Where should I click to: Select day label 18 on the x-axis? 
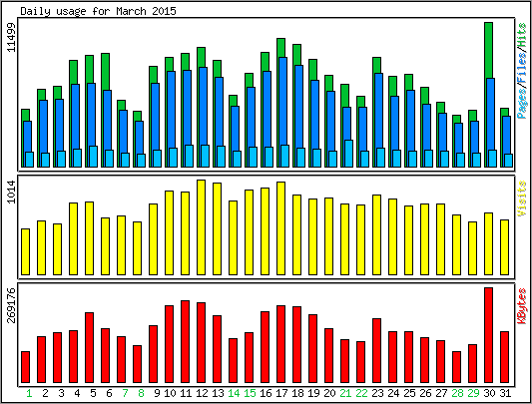(x=297, y=393)
